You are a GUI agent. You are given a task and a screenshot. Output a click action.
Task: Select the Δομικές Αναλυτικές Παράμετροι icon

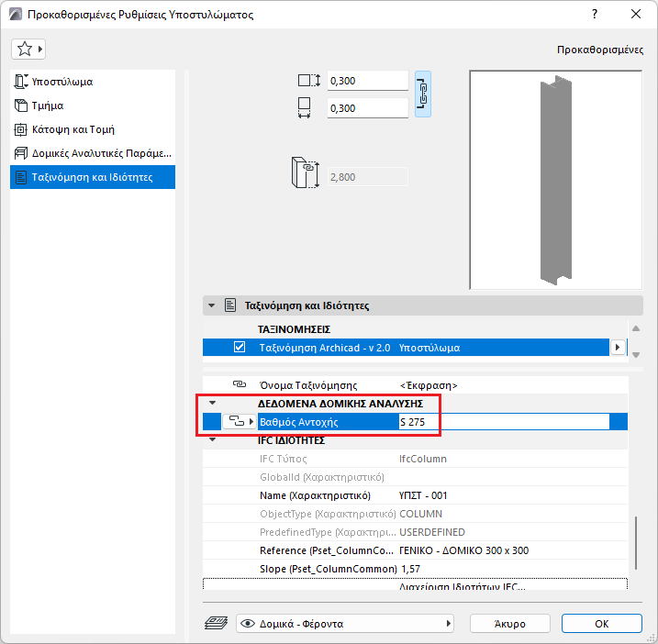(20, 153)
